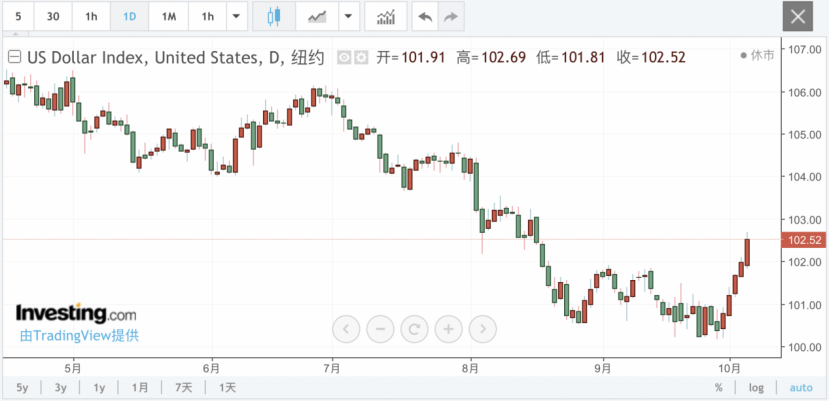Redo the chart action
Image resolution: width=829 pixels, height=402 pixels.
[451, 17]
